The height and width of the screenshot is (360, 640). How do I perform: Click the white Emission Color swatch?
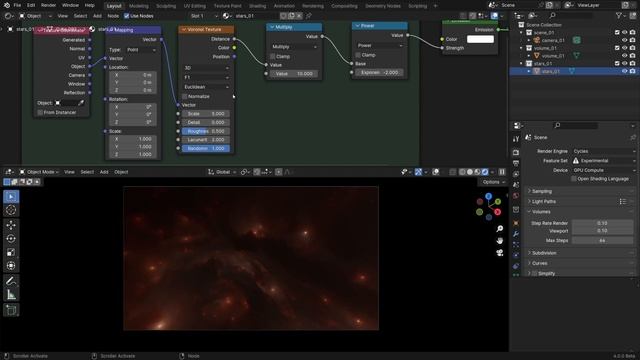[x=480, y=39]
